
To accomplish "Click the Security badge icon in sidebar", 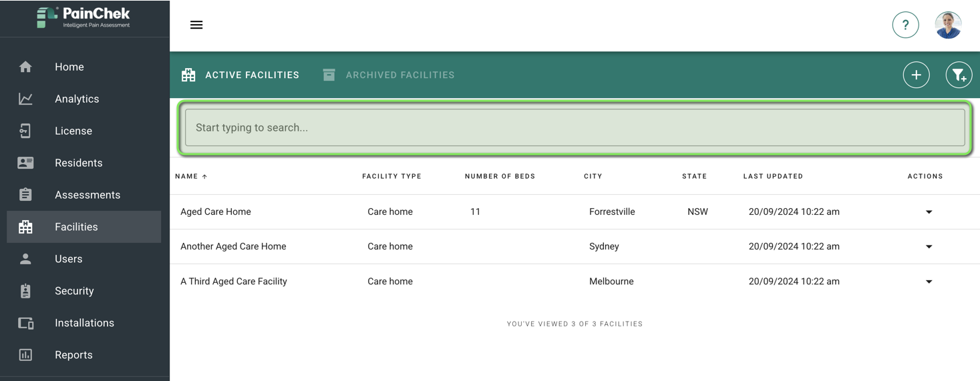I will click(25, 291).
